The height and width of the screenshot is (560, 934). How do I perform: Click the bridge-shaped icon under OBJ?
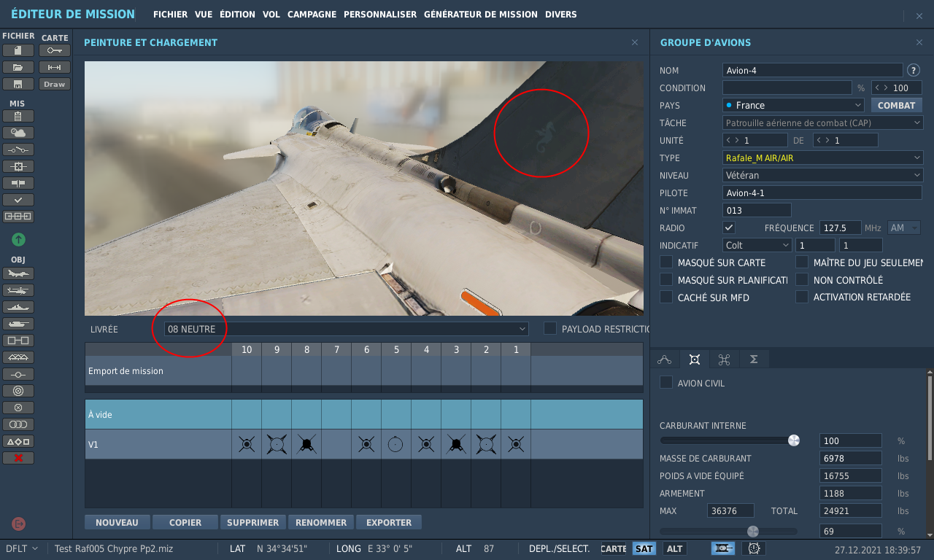pos(18,357)
